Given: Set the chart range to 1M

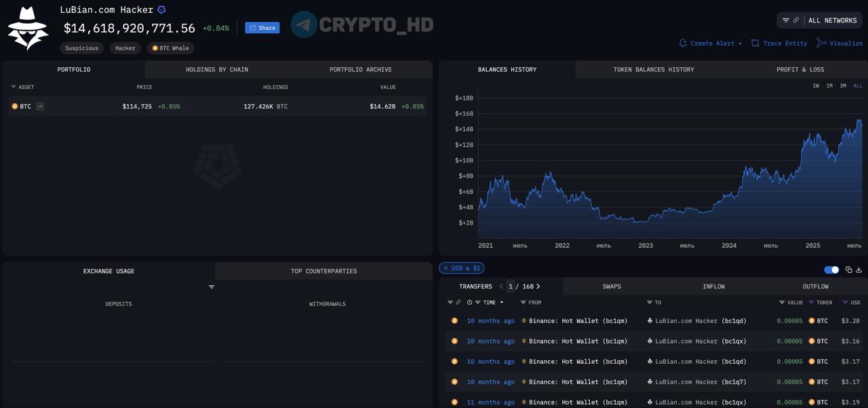Looking at the screenshot, I should 829,86.
